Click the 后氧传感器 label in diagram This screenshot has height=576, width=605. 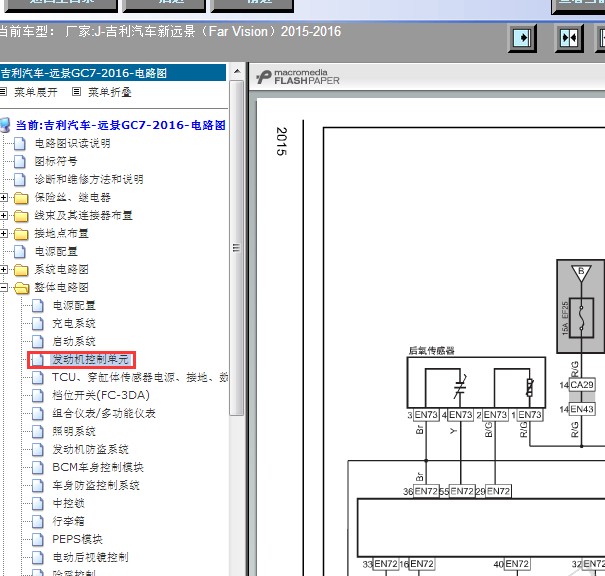click(431, 350)
